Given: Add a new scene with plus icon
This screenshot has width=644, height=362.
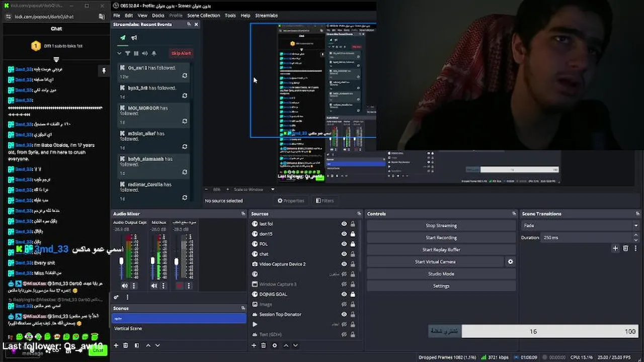Looking at the screenshot, I should [116, 345].
